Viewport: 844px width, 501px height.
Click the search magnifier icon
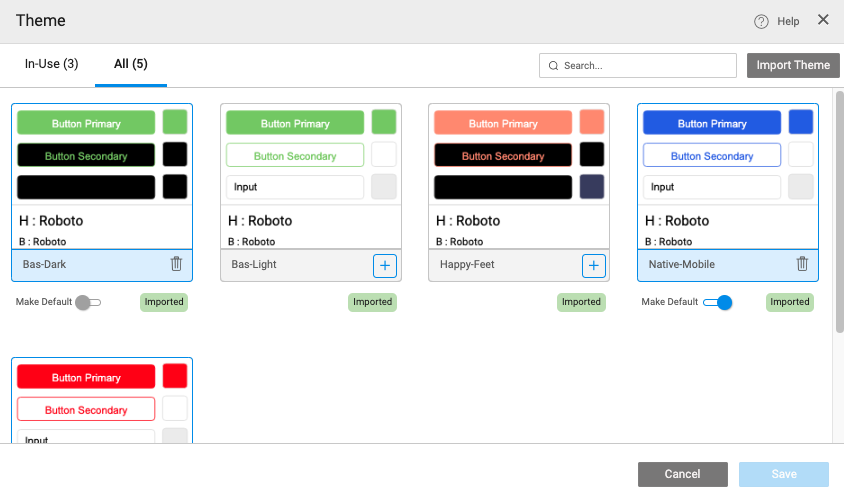(553, 66)
